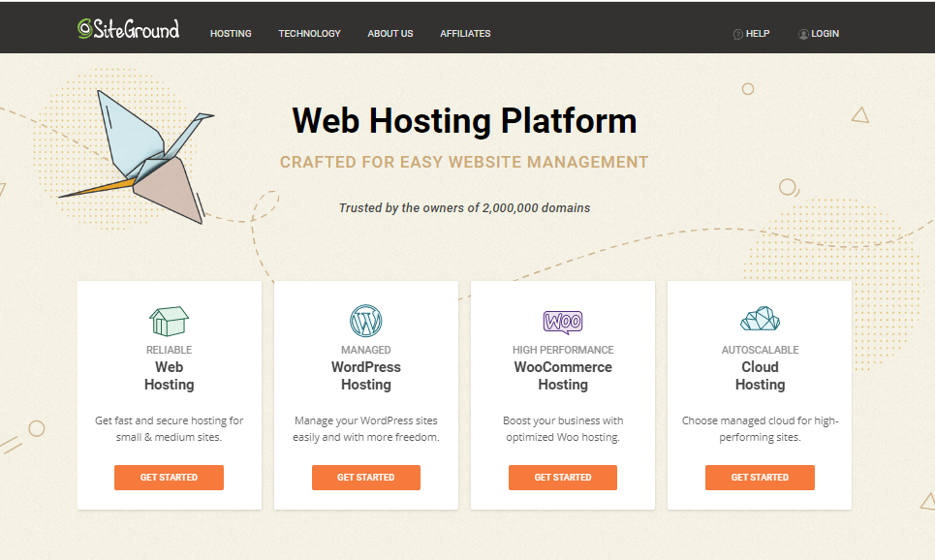Click 'Boost your business with' description
Screen dimensions: 935x560
(x=563, y=429)
